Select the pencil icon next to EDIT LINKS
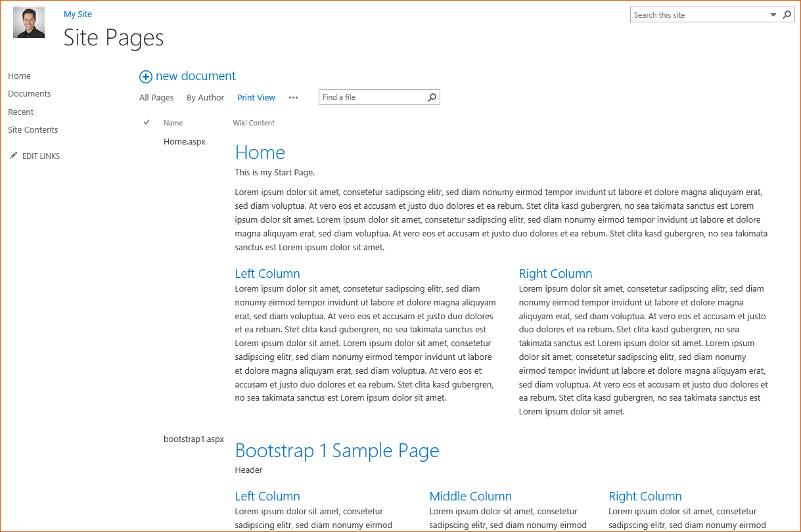 12,155
